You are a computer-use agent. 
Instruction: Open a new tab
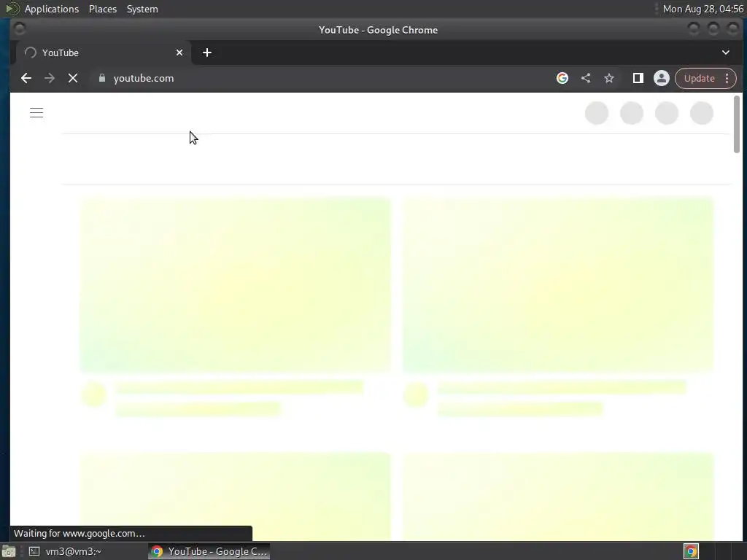[x=206, y=52]
